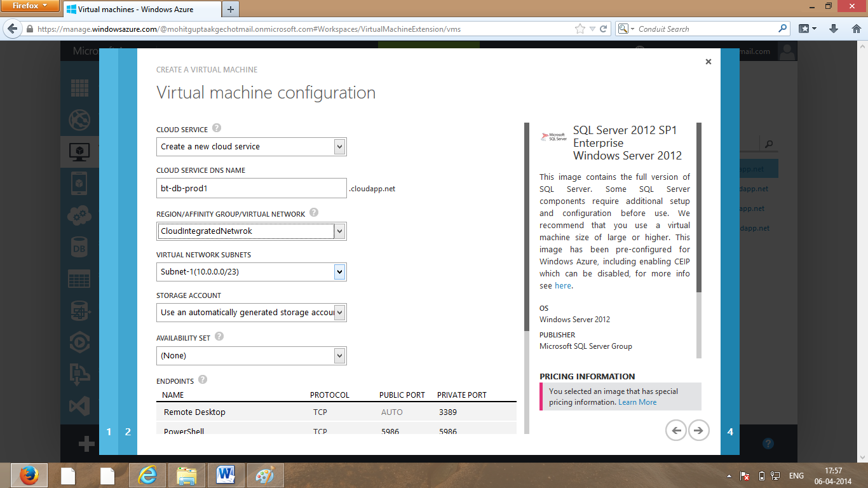This screenshot has width=868, height=488.
Task: Click the Remote Desktop private port 3389
Action: [x=448, y=412]
